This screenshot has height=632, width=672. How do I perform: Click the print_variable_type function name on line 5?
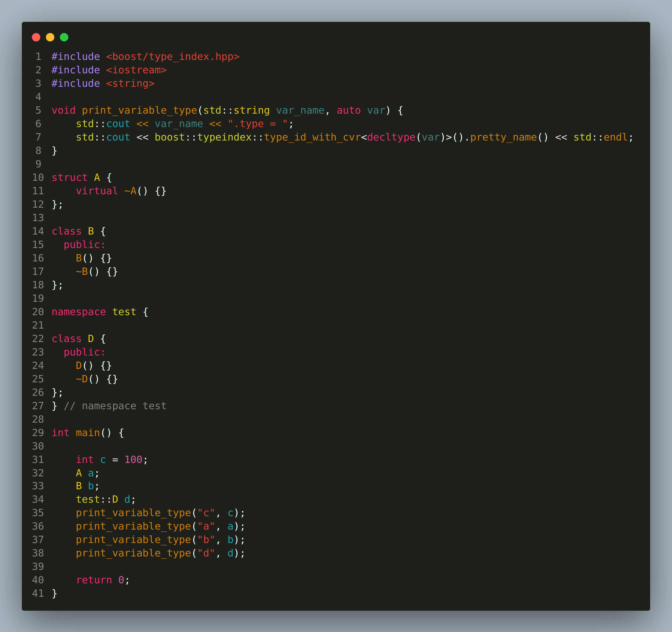pos(139,111)
